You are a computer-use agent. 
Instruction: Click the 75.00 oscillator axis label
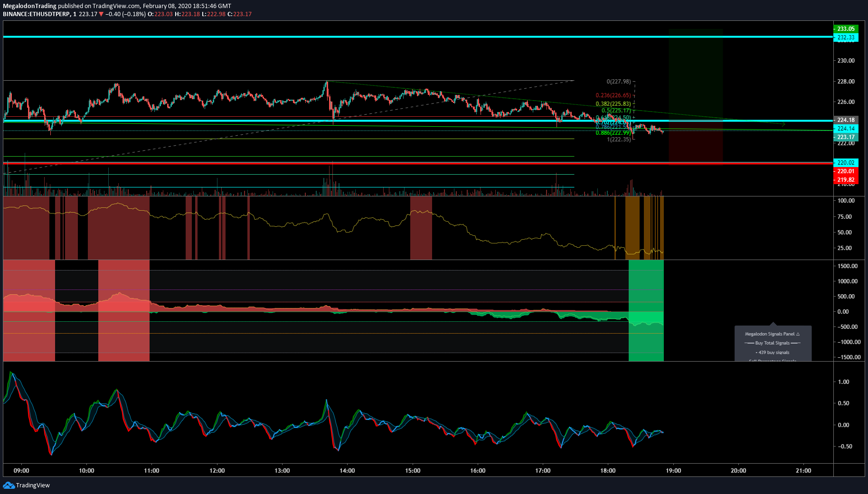click(x=845, y=217)
